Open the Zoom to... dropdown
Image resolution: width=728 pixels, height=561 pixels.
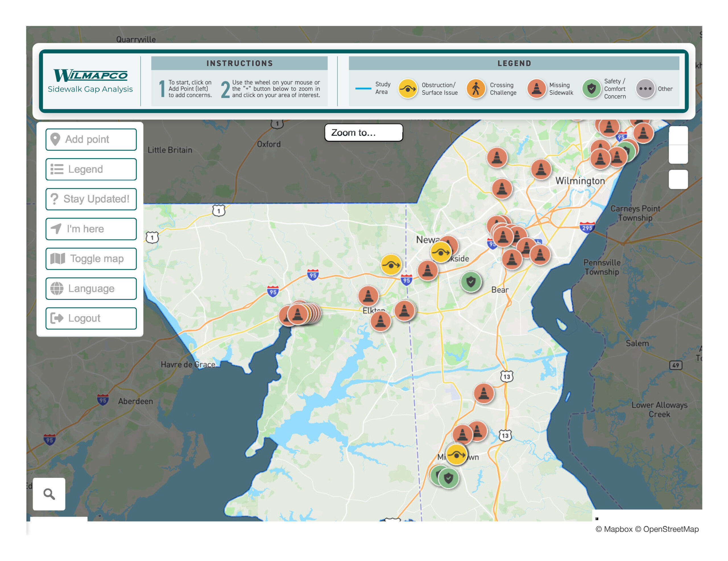coord(364,133)
